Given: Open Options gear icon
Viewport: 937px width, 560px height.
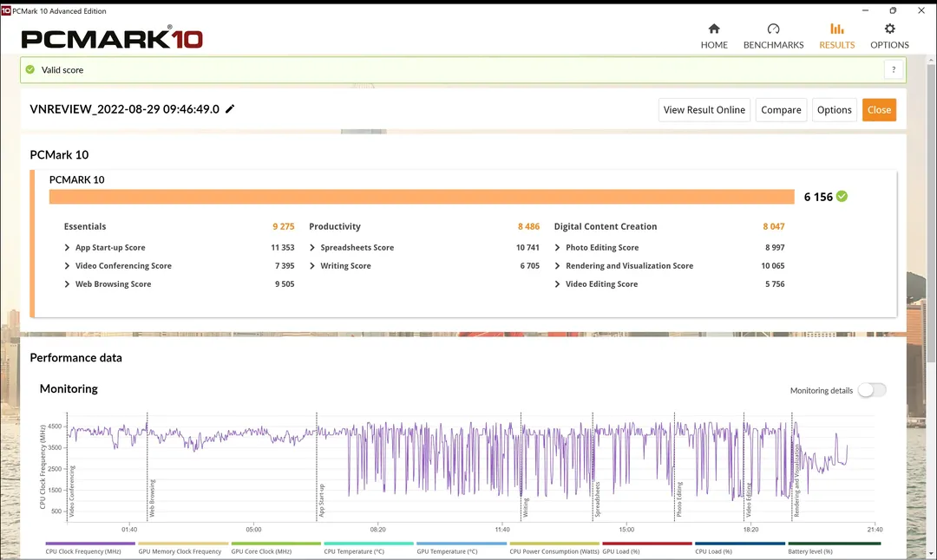Looking at the screenshot, I should [889, 29].
